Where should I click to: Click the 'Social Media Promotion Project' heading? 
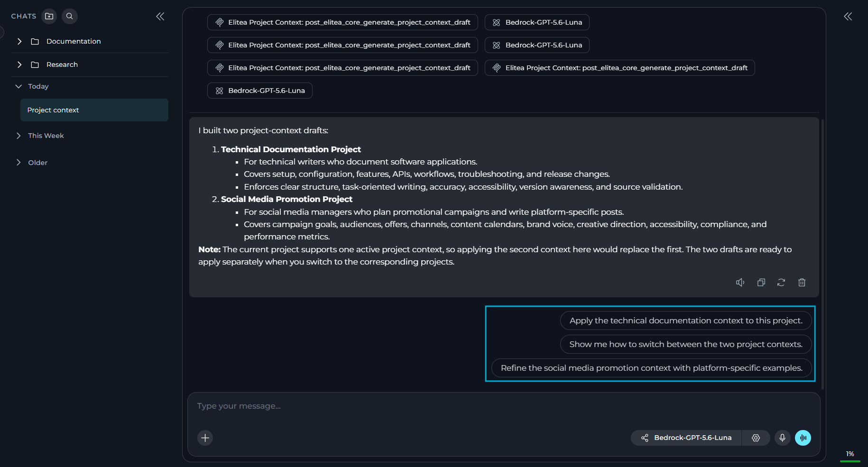coord(286,199)
